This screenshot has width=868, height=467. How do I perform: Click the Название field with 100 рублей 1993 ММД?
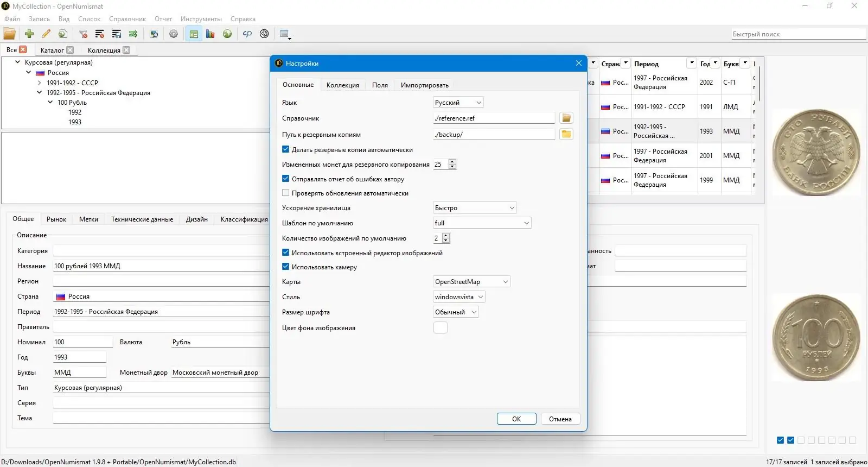(161, 266)
